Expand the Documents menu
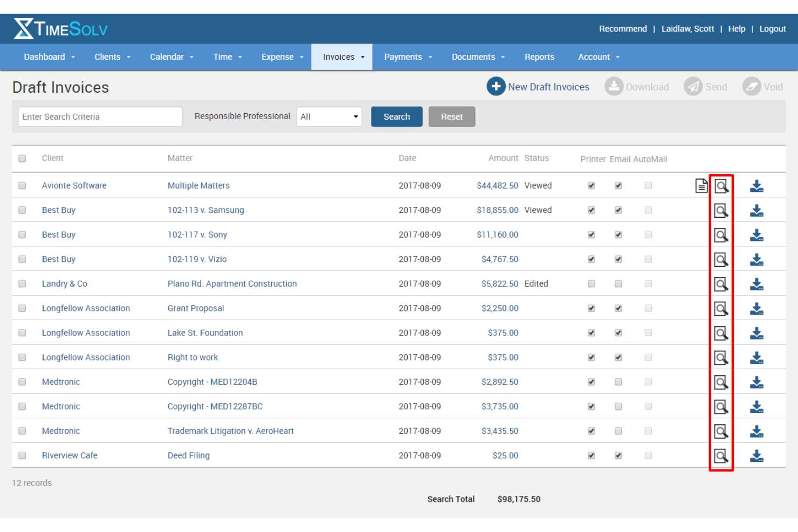This screenshot has height=532, width=798. click(478, 57)
